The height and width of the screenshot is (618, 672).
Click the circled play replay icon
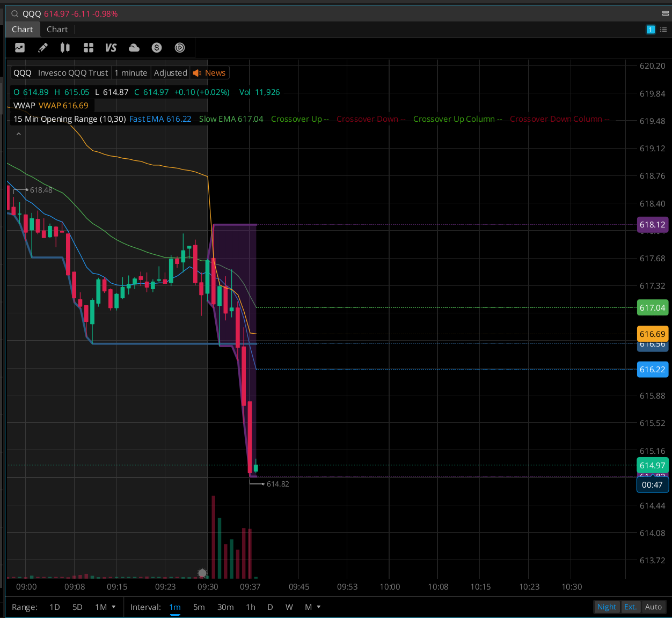pyautogui.click(x=180, y=48)
